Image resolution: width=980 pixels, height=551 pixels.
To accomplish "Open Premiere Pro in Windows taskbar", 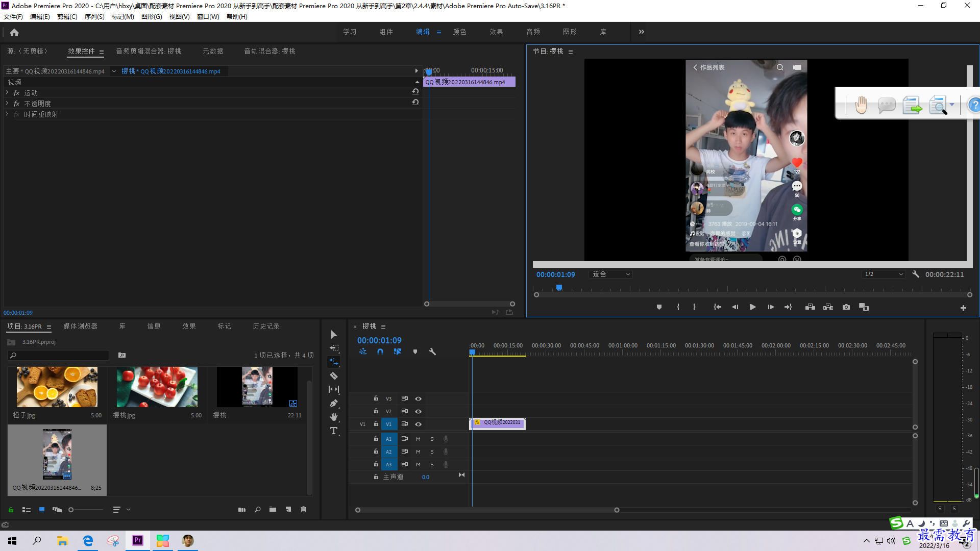I will point(138,541).
